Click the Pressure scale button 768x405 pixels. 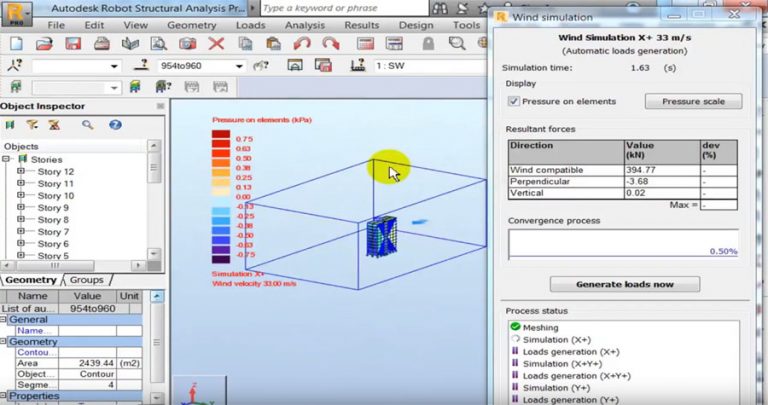point(693,101)
